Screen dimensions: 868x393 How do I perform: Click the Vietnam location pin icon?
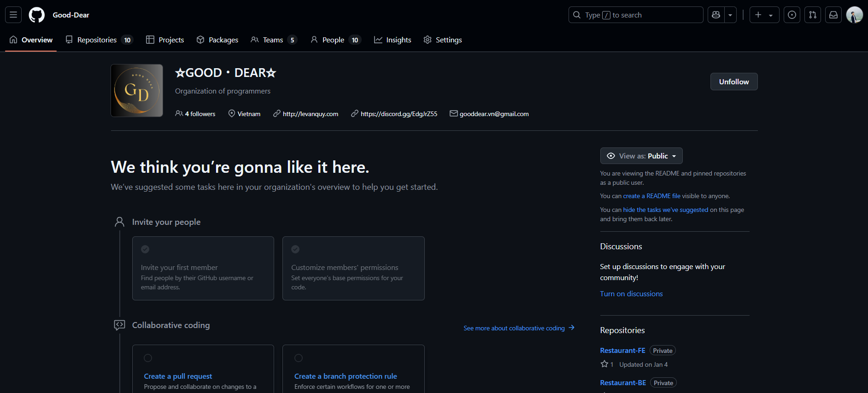click(232, 113)
